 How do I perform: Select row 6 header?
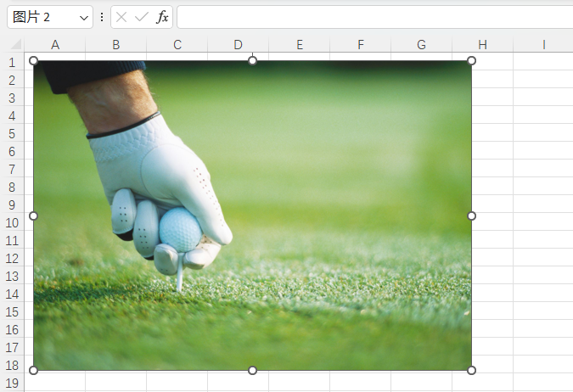pos(12,152)
